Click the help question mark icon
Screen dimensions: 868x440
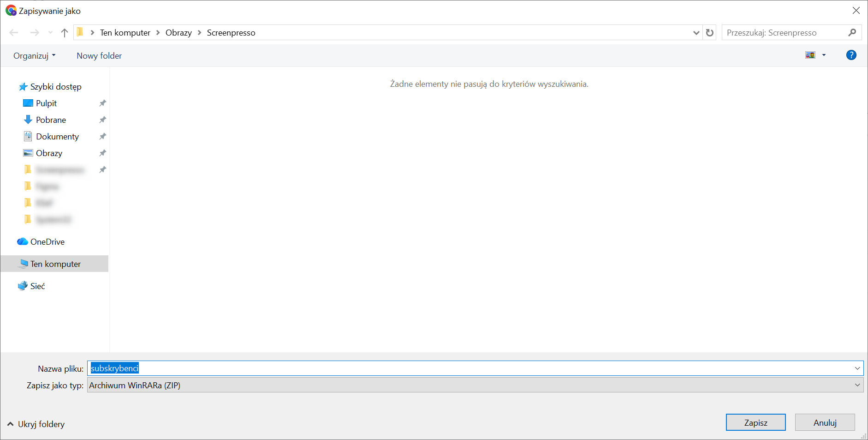(x=851, y=55)
